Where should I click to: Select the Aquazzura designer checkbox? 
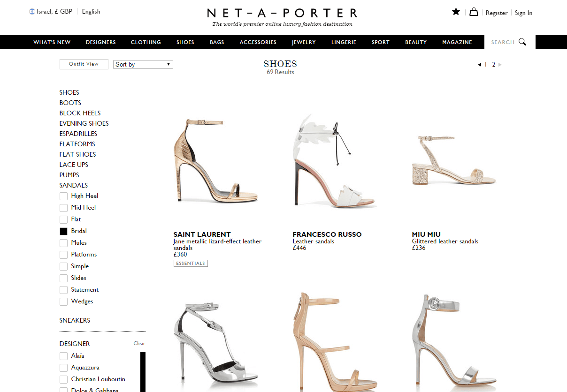pos(63,368)
